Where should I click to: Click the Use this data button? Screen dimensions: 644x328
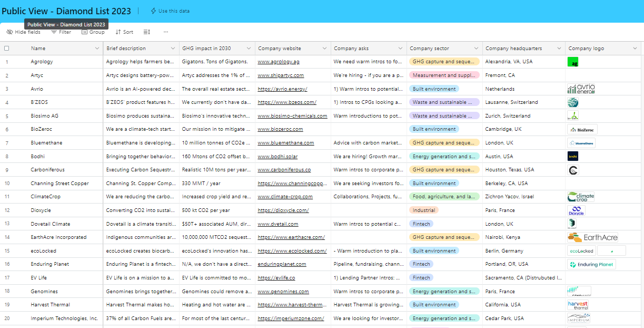pyautogui.click(x=170, y=11)
